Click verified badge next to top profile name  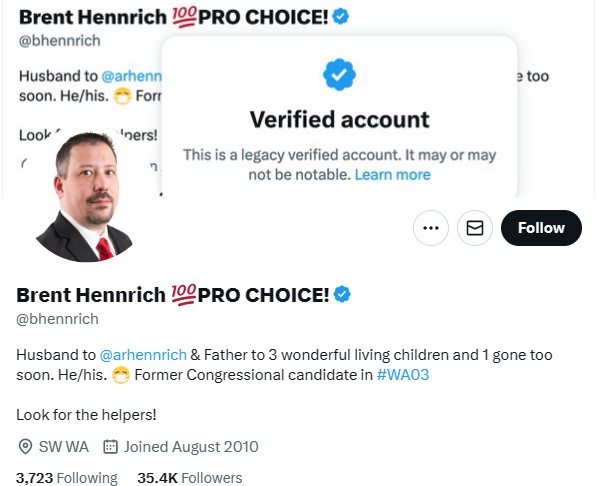340,16
